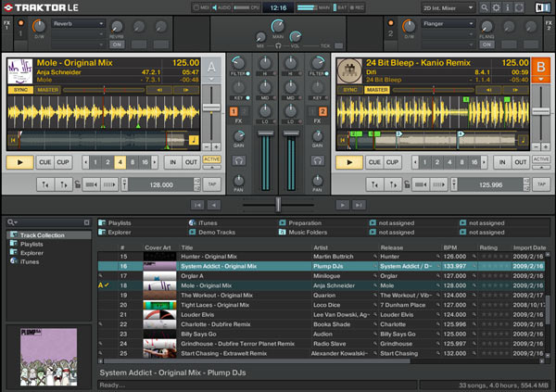Click channel A volume fader
This screenshot has width=556, height=392.
pos(266,133)
